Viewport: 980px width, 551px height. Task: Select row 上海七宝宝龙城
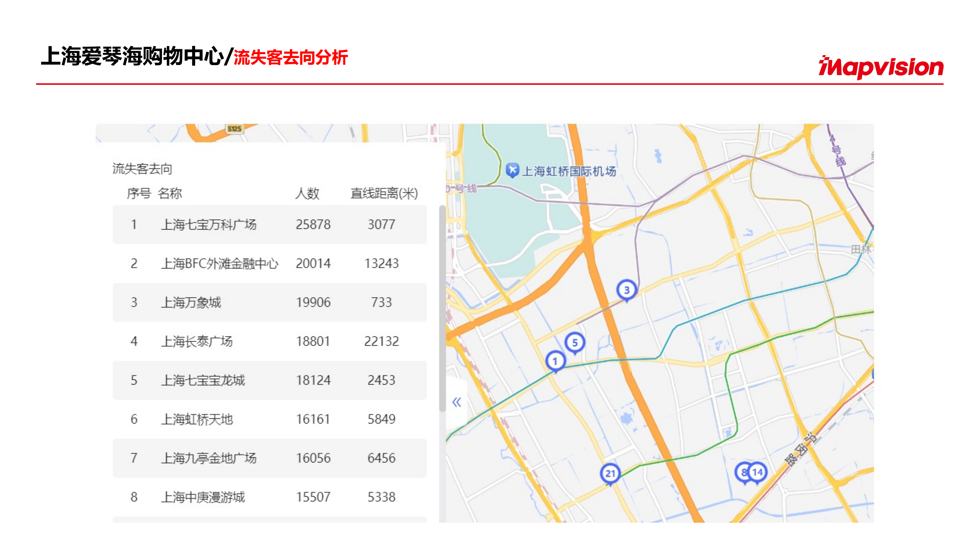[x=270, y=380]
